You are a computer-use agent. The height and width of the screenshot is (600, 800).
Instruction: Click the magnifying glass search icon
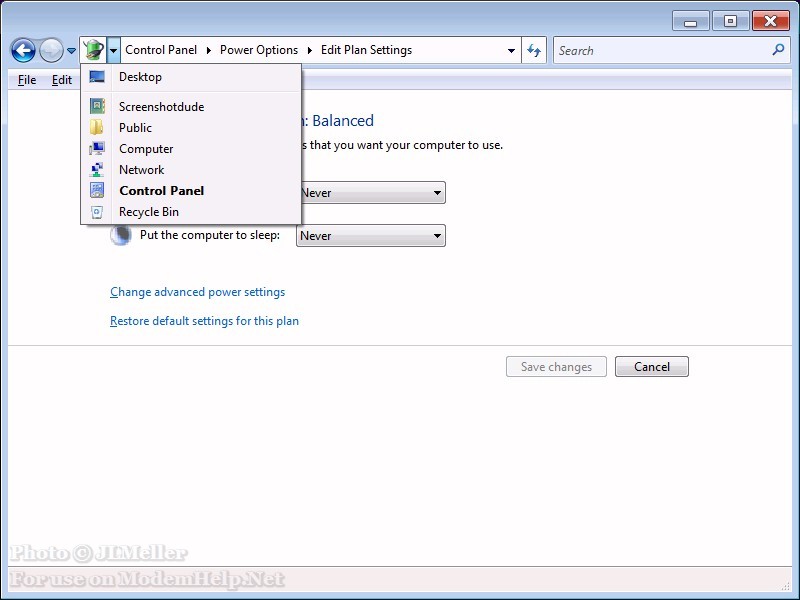(779, 50)
